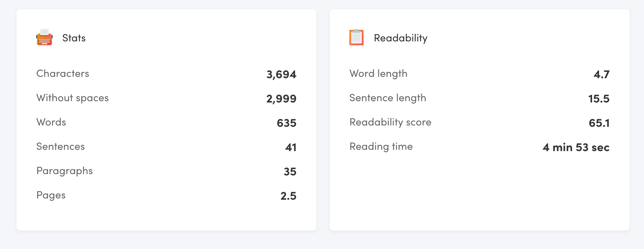The width and height of the screenshot is (644, 249).
Task: Click the Word length label
Action: pyautogui.click(x=379, y=74)
